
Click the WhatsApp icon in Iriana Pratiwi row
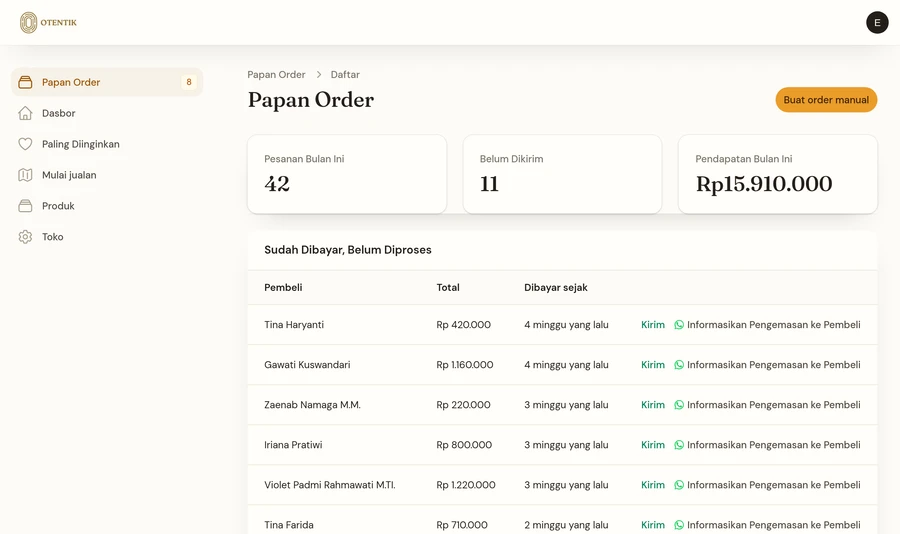click(679, 445)
